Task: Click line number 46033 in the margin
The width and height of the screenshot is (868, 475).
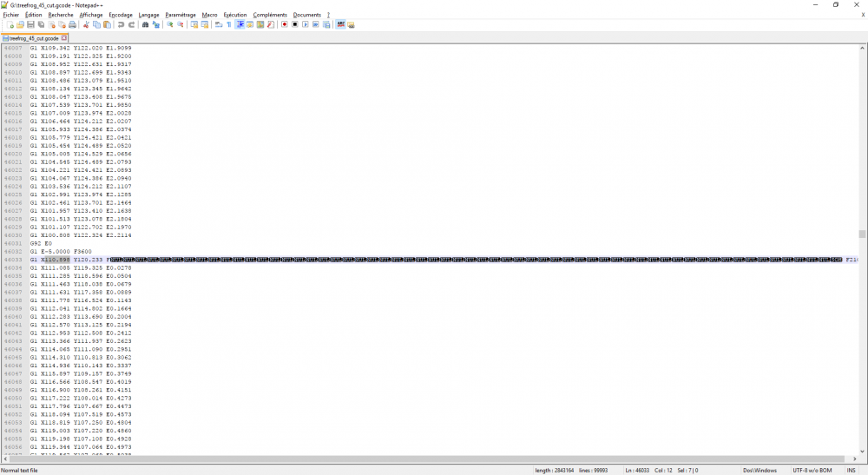Action: point(13,260)
